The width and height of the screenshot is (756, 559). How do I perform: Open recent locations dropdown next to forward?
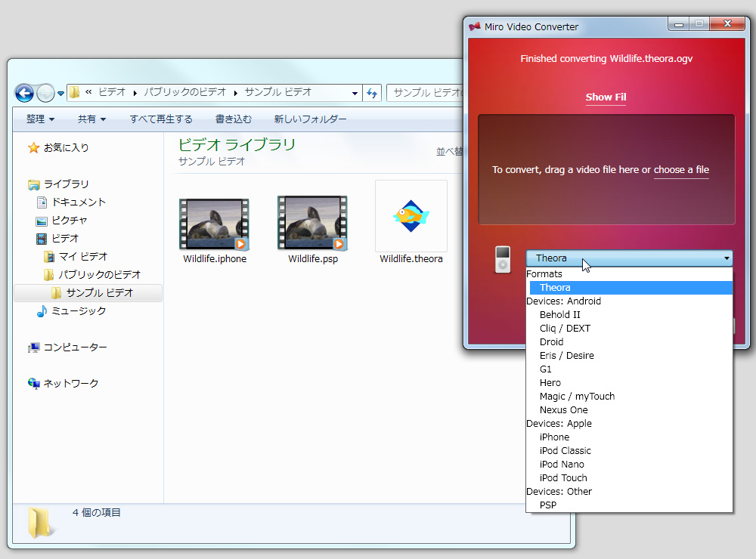coord(60,94)
